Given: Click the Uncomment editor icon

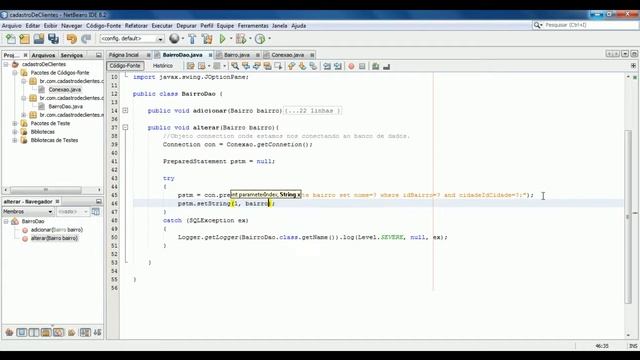Looking at the screenshot, I should coord(386,66).
